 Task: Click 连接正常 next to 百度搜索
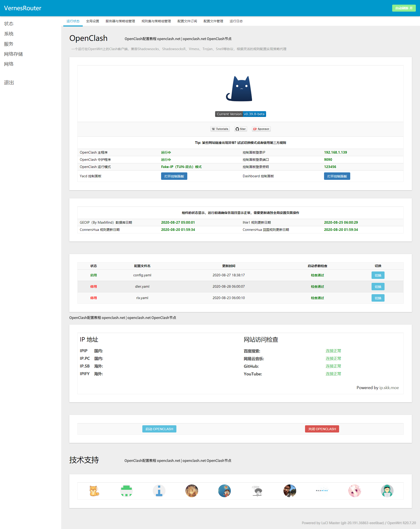(333, 351)
